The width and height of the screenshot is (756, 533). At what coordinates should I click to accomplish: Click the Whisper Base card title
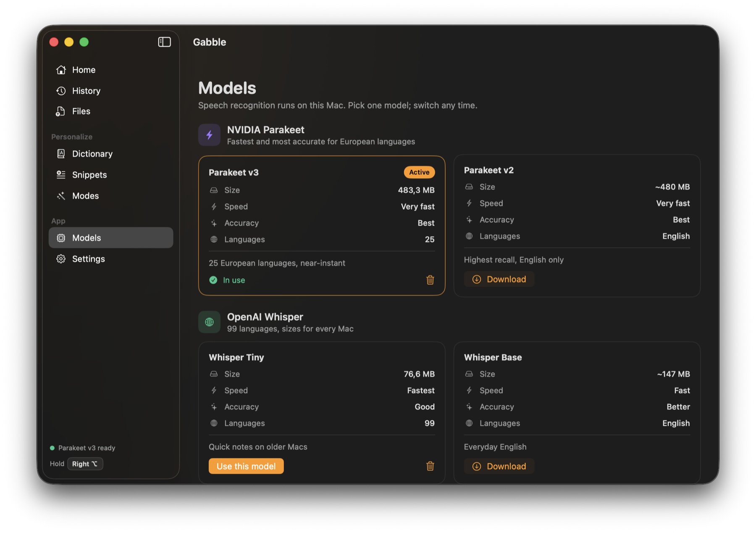tap(493, 357)
